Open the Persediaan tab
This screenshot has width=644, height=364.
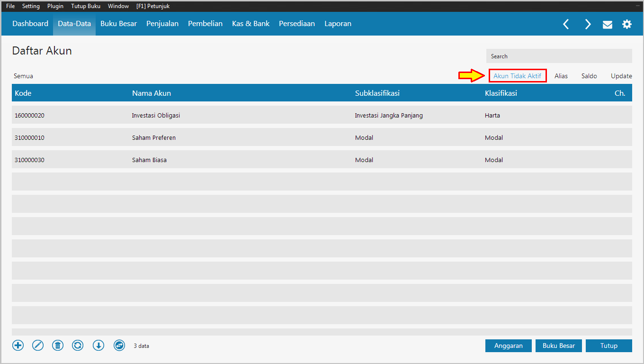[x=297, y=24]
